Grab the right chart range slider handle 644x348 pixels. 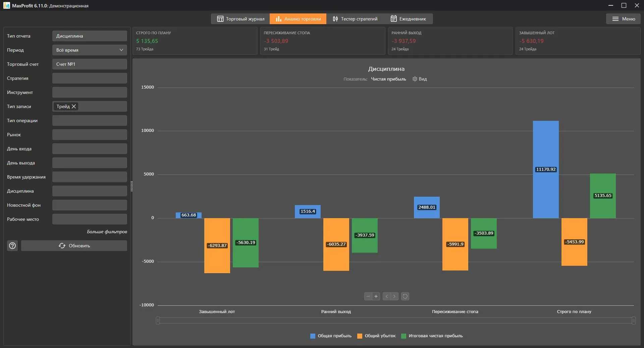[633, 320]
